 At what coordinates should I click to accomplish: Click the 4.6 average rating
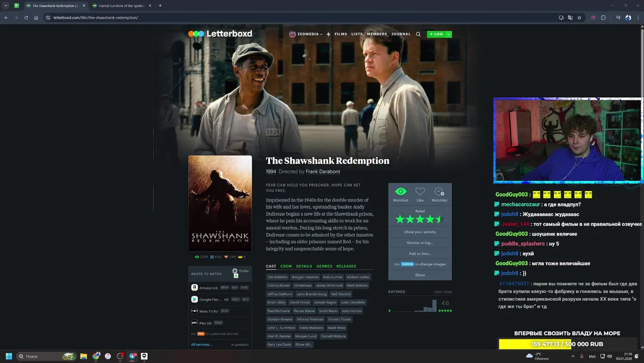(445, 303)
